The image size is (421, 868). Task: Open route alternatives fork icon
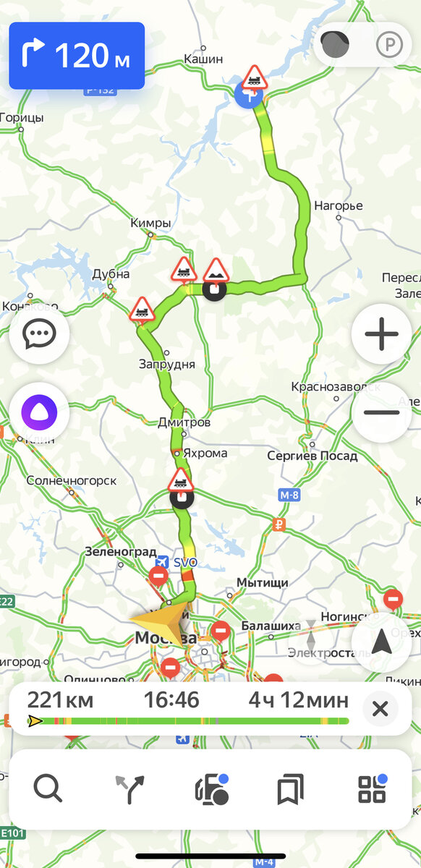coord(130,790)
